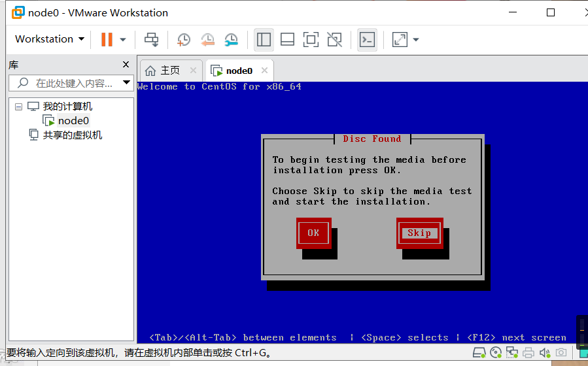The image size is (588, 366).
Task: Select 共享的虚拟机 in the library
Action: click(x=73, y=135)
